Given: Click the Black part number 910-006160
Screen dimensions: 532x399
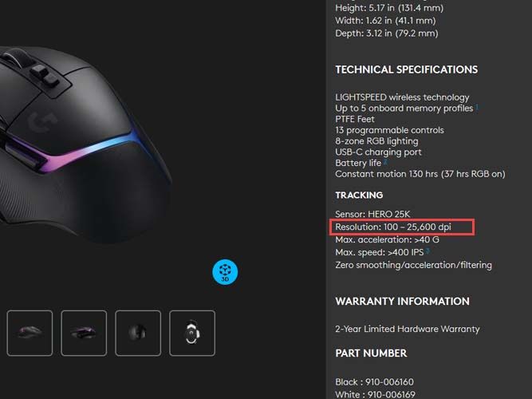Looking at the screenshot, I should (374, 382).
